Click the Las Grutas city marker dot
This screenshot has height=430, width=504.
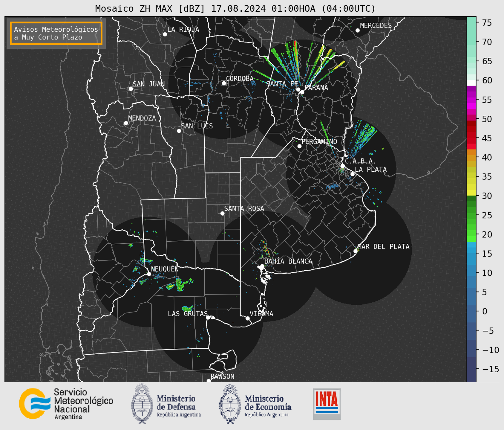point(208,318)
